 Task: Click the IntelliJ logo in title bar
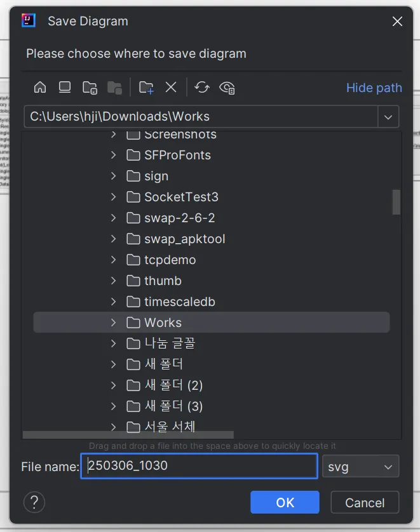[29, 20]
